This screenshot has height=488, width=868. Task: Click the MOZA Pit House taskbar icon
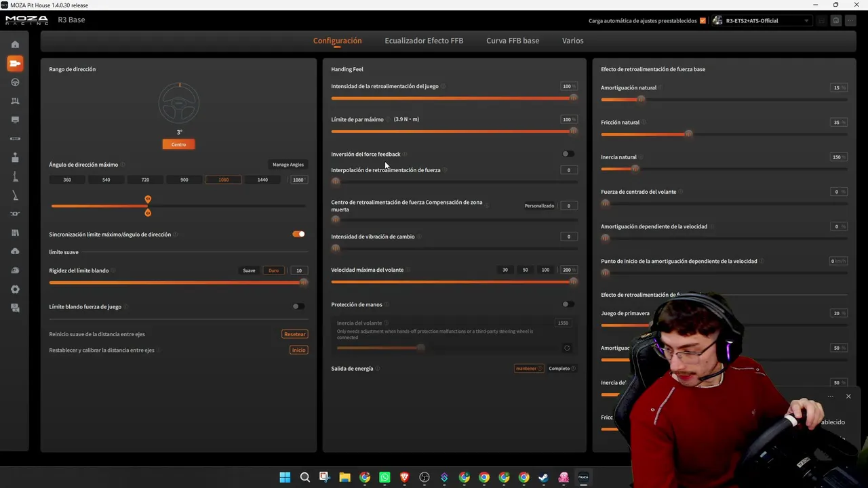click(583, 477)
